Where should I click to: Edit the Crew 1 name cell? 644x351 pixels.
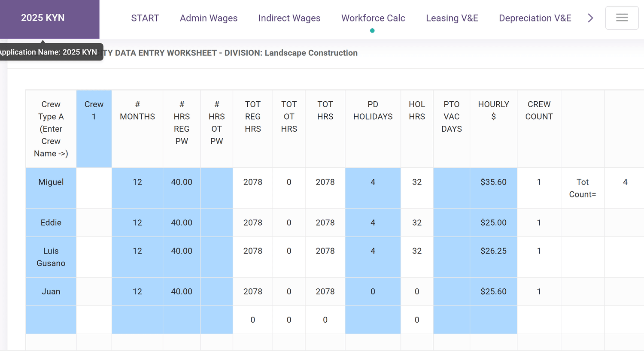(x=94, y=129)
